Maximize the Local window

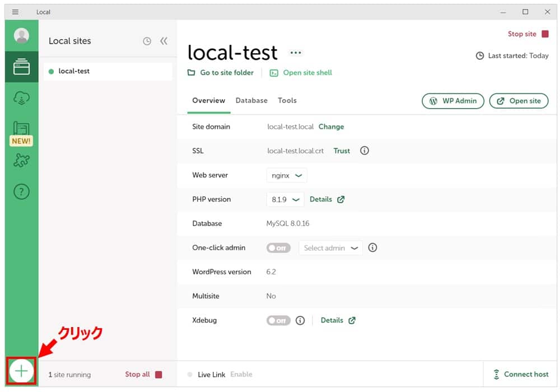point(525,12)
